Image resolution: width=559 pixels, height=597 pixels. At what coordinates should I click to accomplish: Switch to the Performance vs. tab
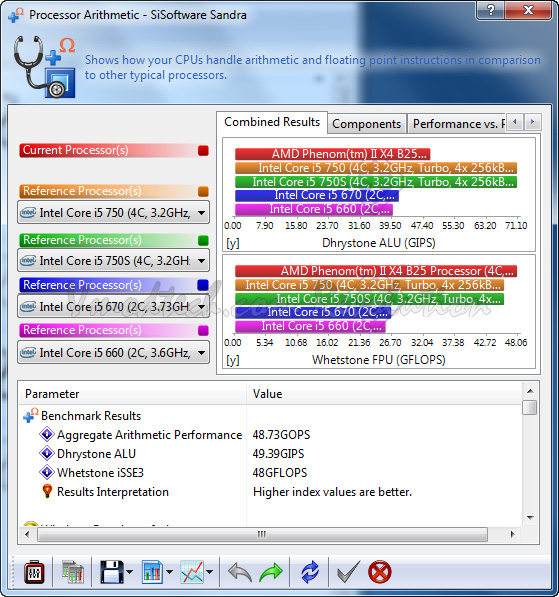tap(457, 124)
